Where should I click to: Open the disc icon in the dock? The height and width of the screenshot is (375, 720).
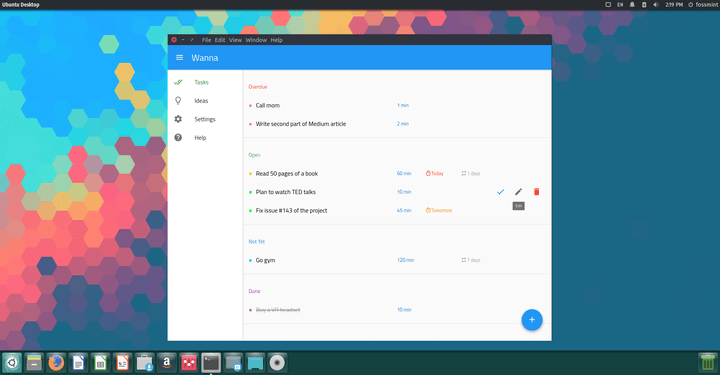[277, 363]
